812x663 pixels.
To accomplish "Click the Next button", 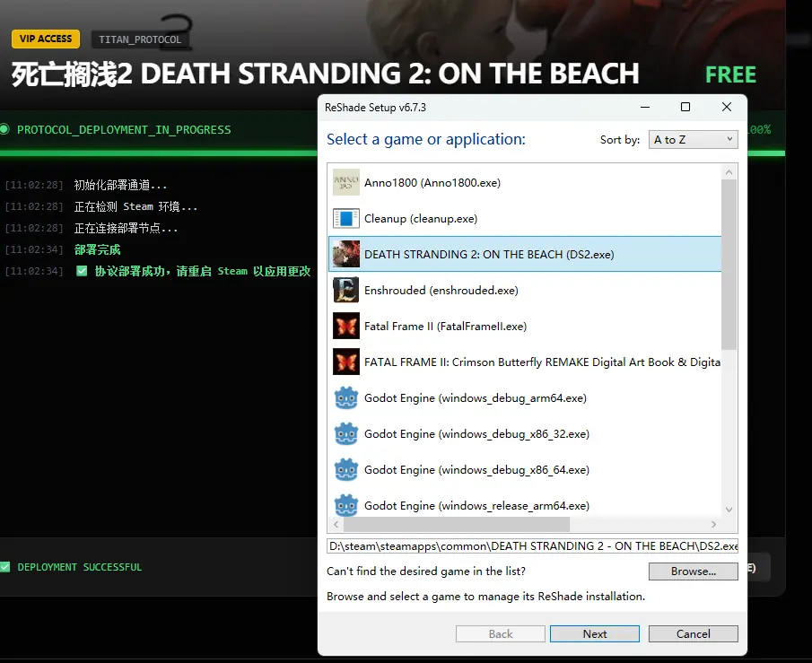I will (595, 633).
